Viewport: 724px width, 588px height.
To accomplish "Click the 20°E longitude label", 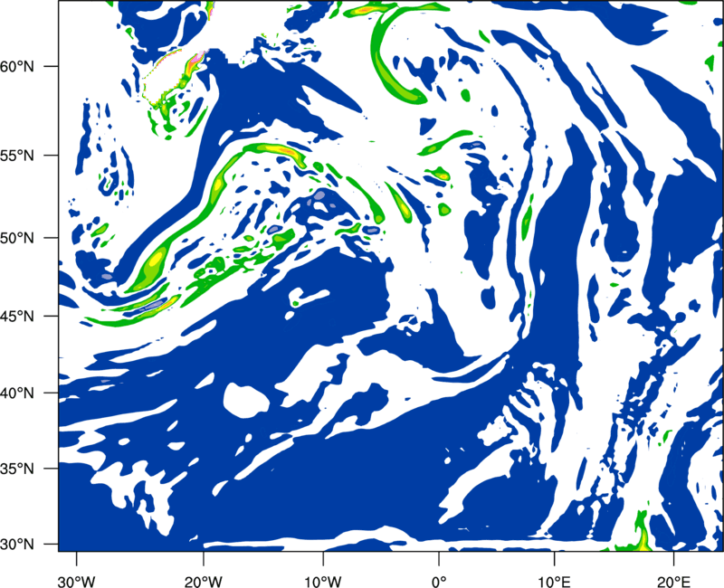I will 673,582.
